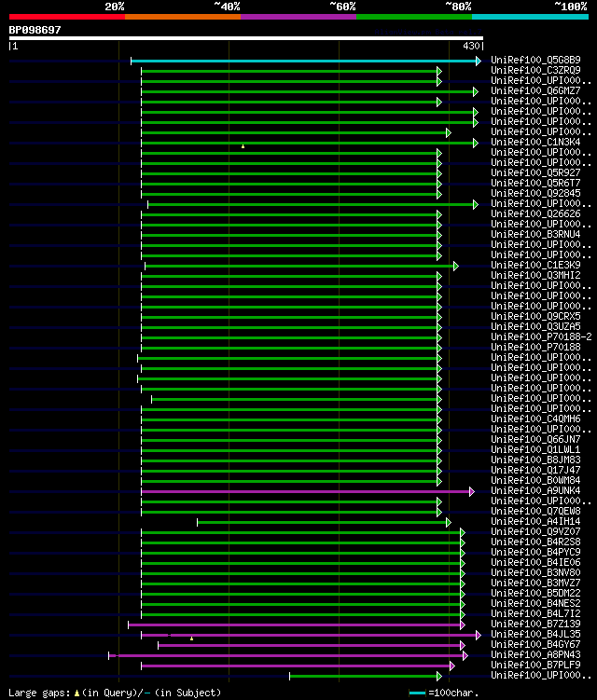
Task: Click the purple arrowhead of the A9UNK4 alignment
Action: pyautogui.click(x=472, y=491)
